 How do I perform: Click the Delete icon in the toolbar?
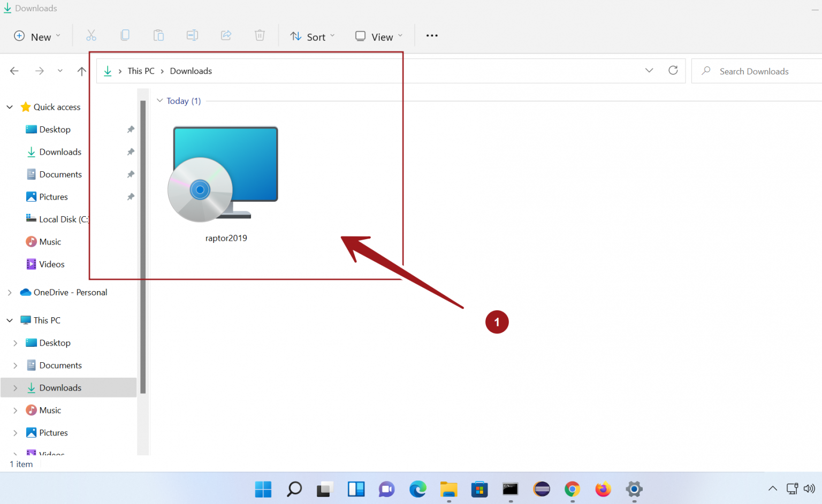coord(260,35)
